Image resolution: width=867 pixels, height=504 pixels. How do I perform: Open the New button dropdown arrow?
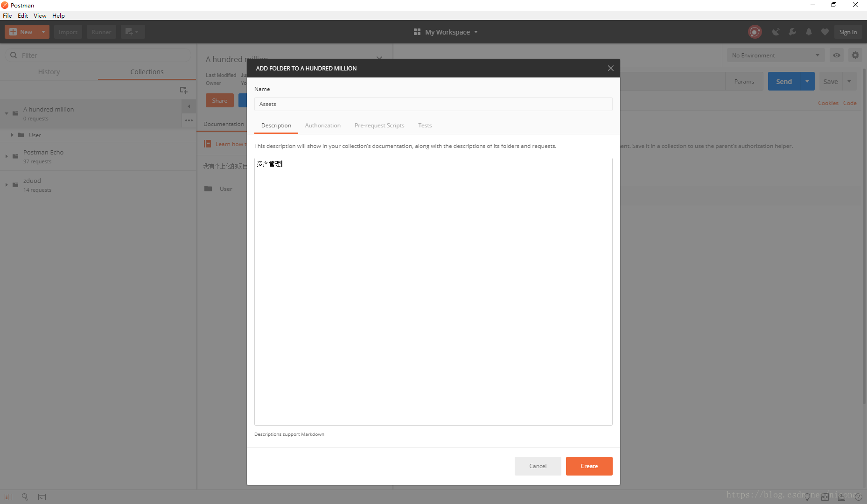(x=43, y=32)
